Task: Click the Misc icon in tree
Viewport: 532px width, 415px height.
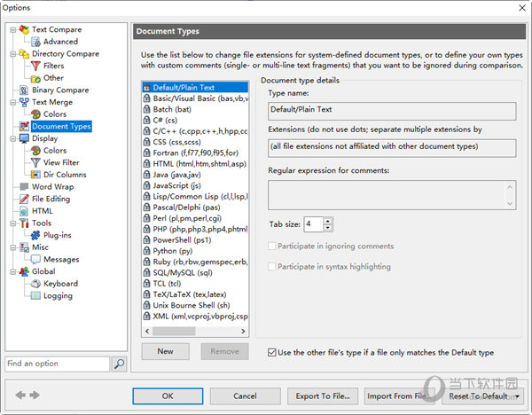Action: [24, 247]
